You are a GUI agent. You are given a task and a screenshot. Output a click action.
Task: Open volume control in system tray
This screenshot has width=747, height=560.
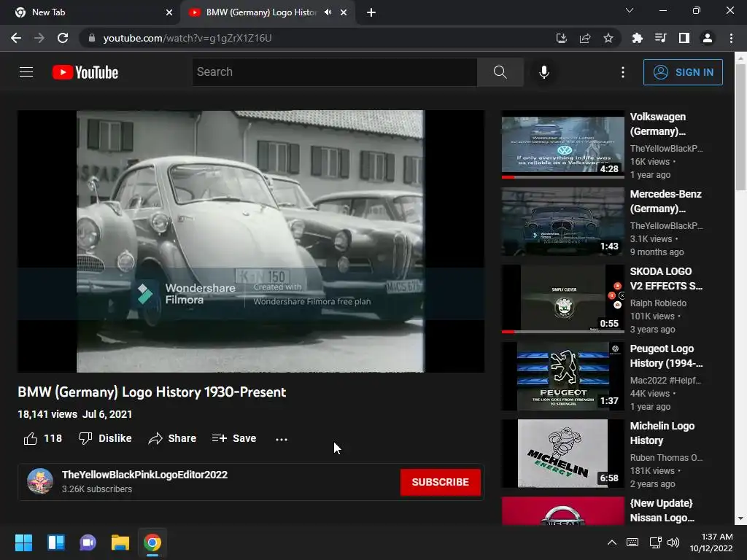pyautogui.click(x=673, y=542)
